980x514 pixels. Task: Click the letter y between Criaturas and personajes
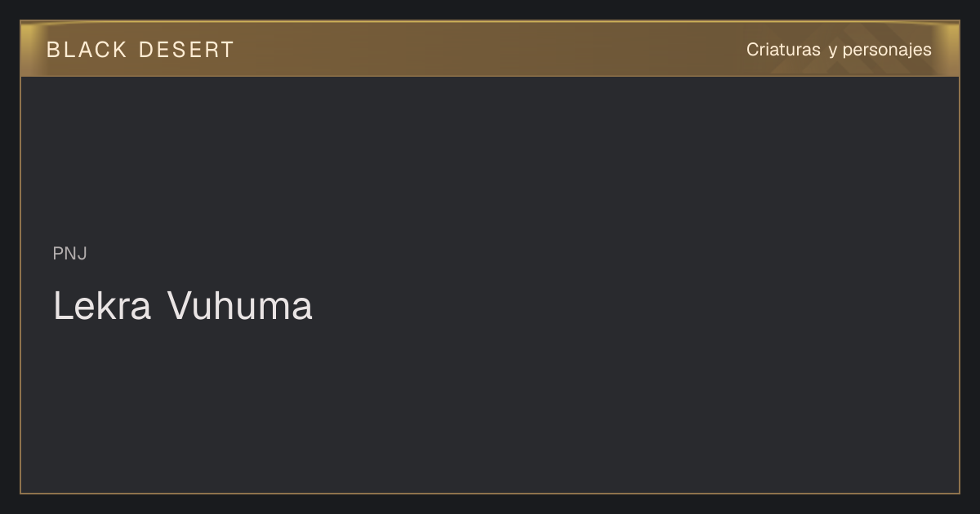(x=832, y=51)
